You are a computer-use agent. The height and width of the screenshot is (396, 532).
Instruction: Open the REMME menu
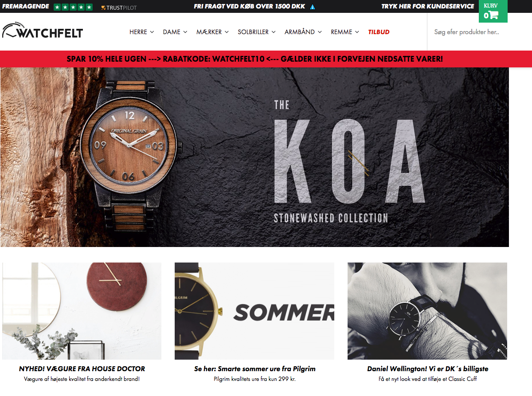[345, 32]
